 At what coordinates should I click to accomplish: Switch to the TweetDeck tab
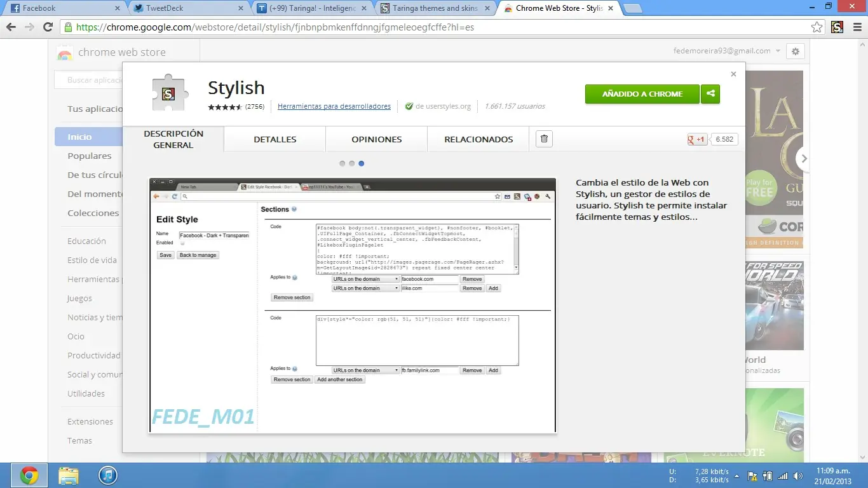point(187,8)
